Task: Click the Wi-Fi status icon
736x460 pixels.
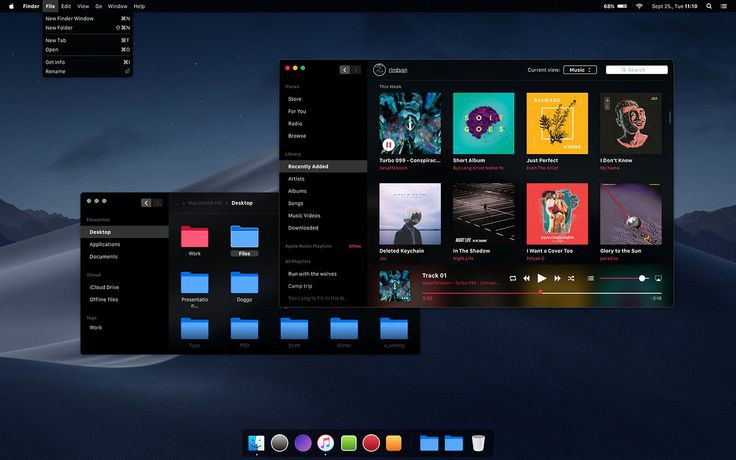Action: [x=639, y=6]
